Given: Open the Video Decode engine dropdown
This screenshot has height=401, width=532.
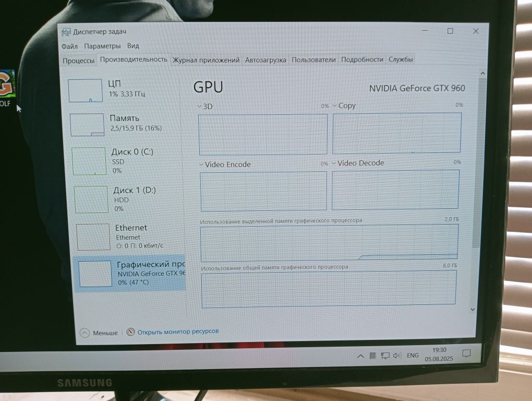Looking at the screenshot, I should point(334,163).
